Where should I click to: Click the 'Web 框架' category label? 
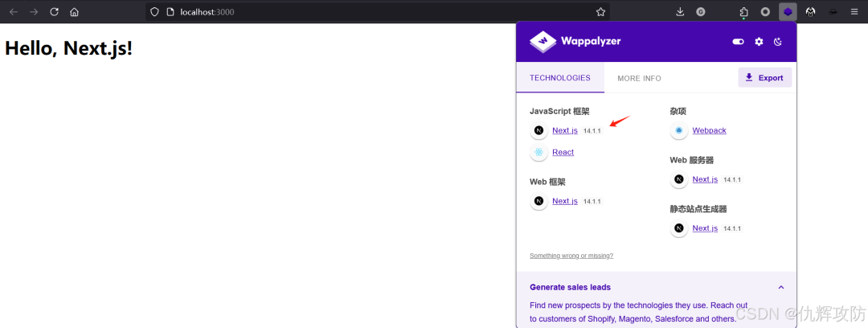[x=547, y=182]
